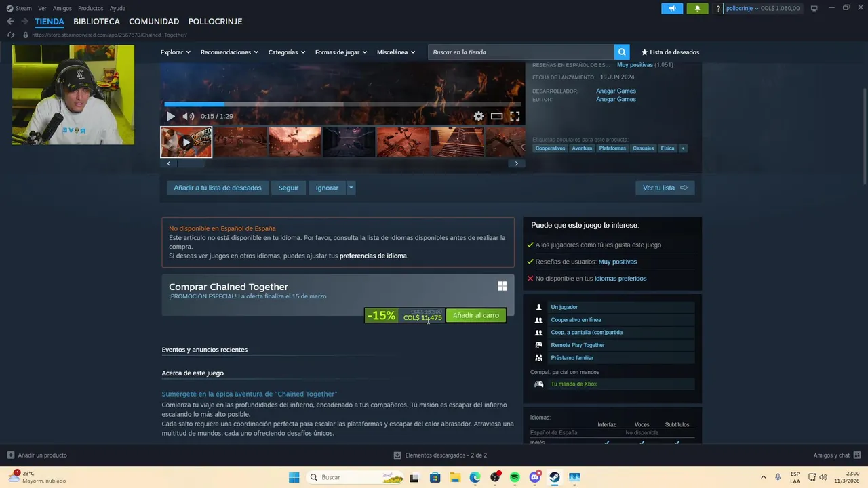Viewport: 868px width, 488px height.
Task: Click the Cooperativo en línea icon
Action: [x=538, y=320]
